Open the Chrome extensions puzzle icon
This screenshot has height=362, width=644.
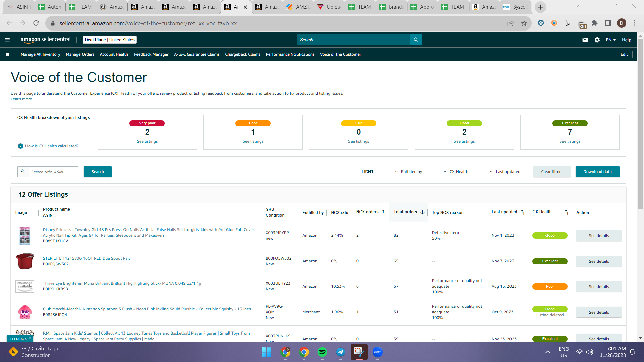pos(594,23)
